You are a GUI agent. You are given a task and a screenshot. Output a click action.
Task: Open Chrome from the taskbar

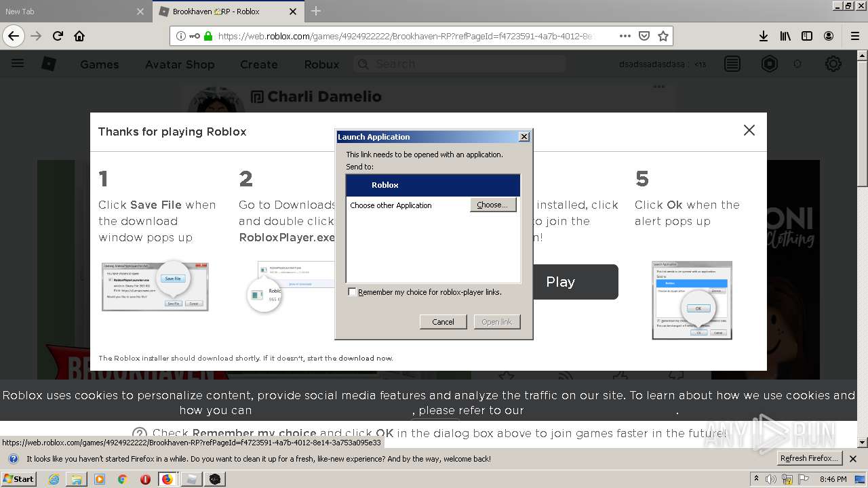122,479
